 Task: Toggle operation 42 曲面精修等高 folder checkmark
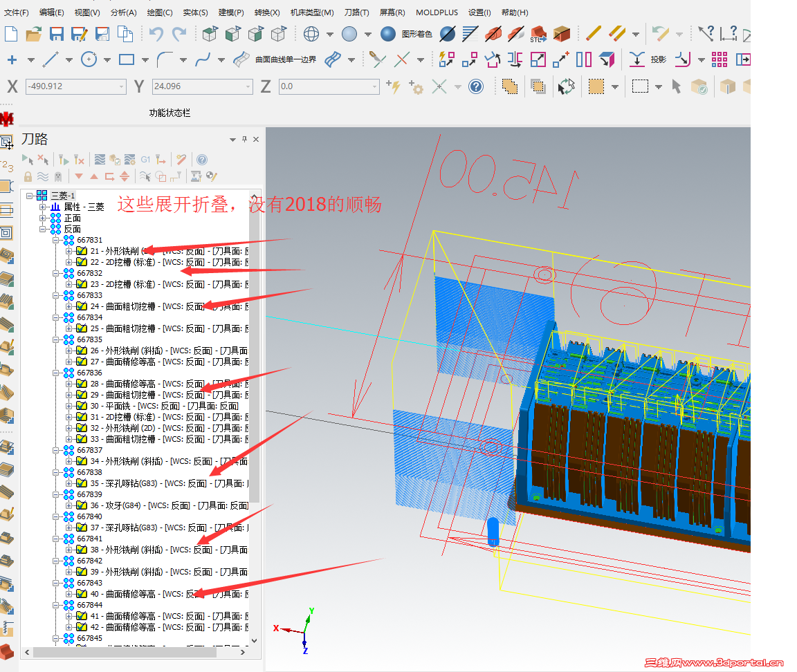pos(82,627)
